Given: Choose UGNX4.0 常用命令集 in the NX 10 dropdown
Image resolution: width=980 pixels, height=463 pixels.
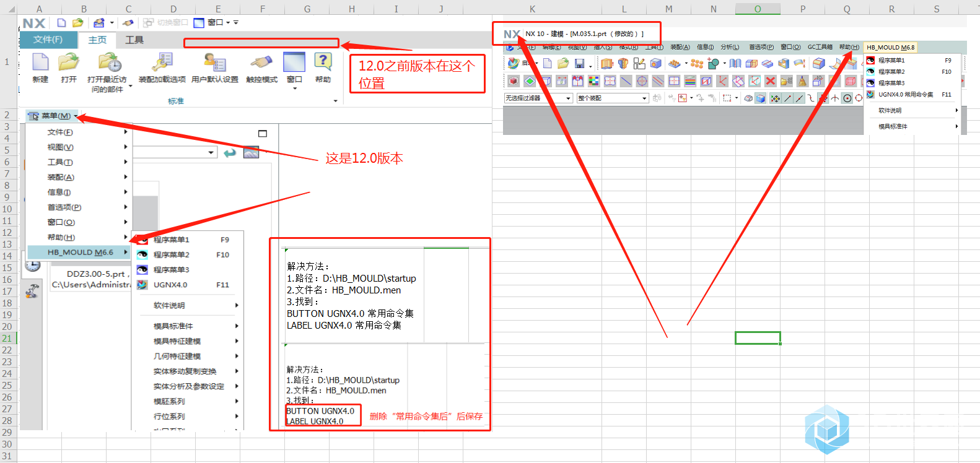Looking at the screenshot, I should [912, 95].
